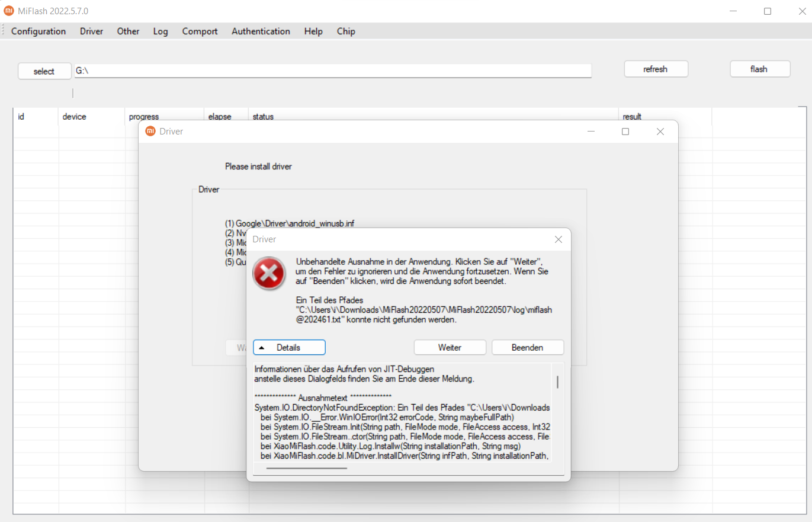Open the Help menu
The height and width of the screenshot is (522, 812).
(313, 31)
